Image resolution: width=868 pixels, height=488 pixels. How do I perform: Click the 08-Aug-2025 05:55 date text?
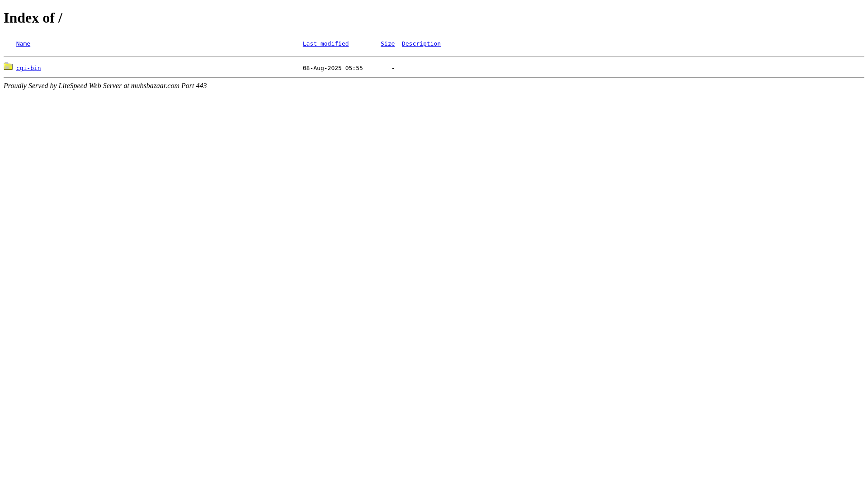tap(333, 68)
